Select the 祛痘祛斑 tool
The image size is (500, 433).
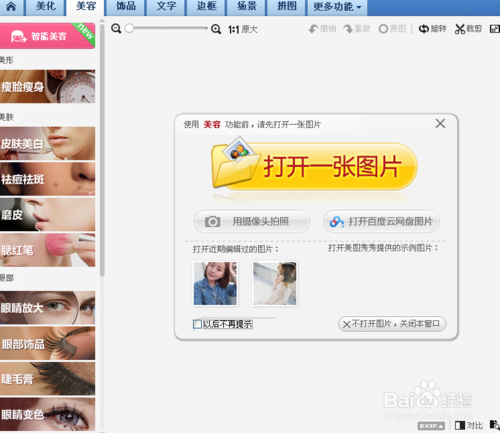tap(47, 179)
